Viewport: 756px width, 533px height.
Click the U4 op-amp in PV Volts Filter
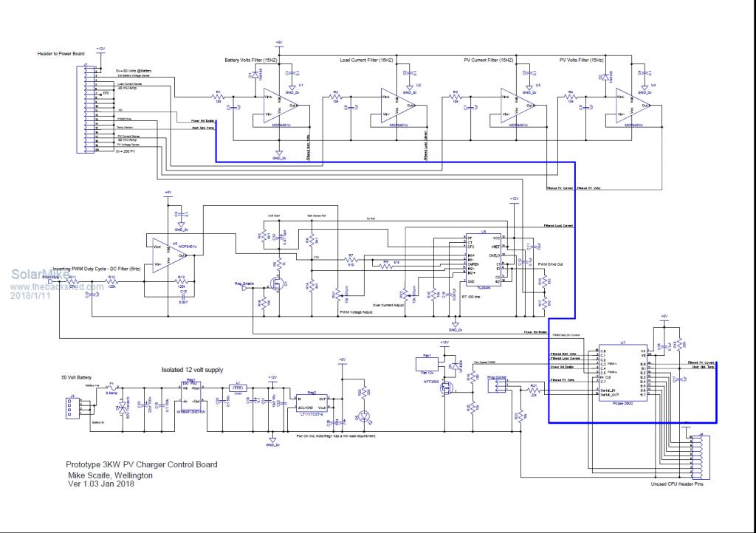point(628,106)
